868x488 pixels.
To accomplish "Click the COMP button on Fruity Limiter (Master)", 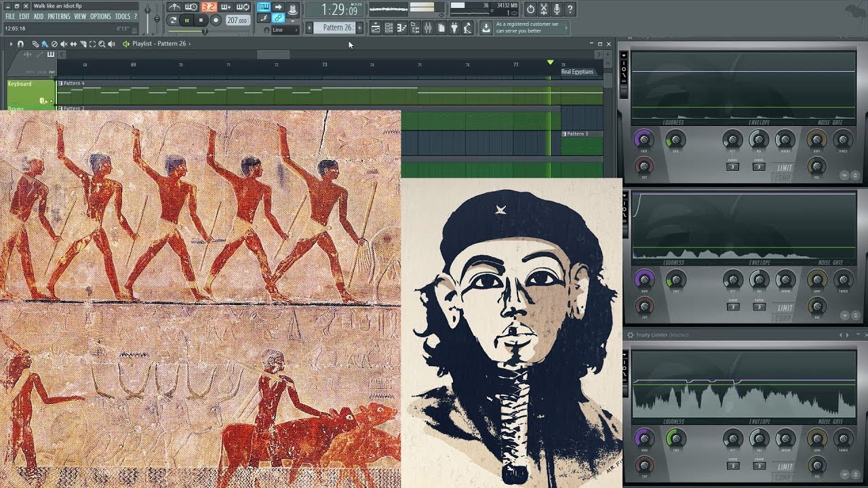I will click(x=783, y=476).
